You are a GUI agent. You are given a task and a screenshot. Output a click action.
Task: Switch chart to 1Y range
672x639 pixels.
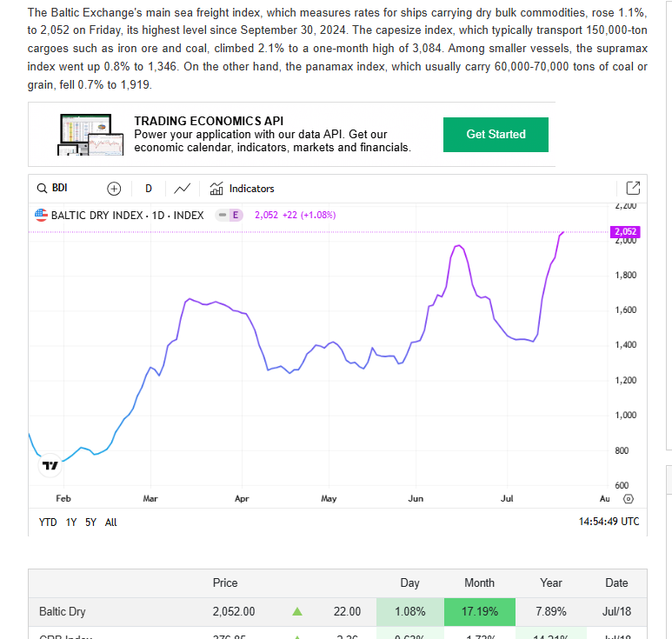click(x=71, y=523)
